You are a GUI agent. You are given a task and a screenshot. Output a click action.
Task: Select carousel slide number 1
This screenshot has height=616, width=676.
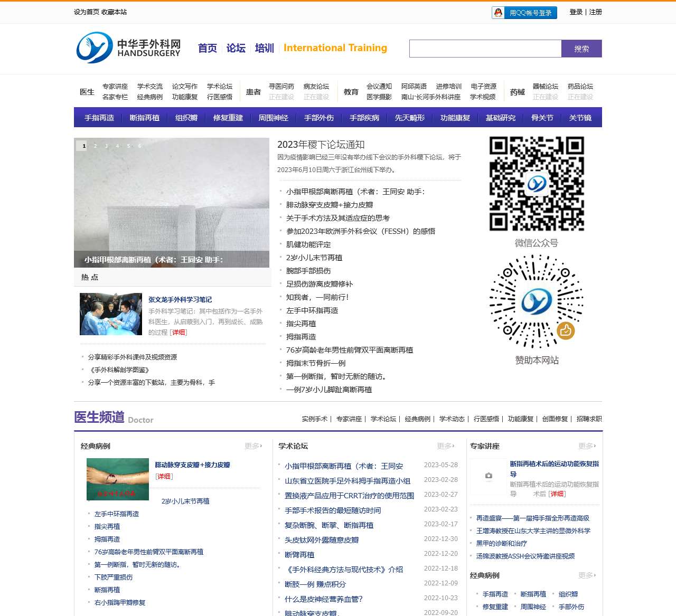coord(83,145)
